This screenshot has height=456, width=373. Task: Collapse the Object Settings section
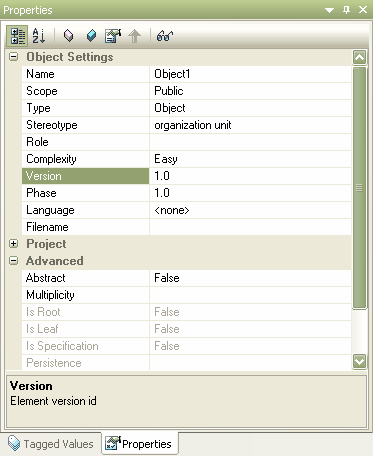[x=14, y=57]
